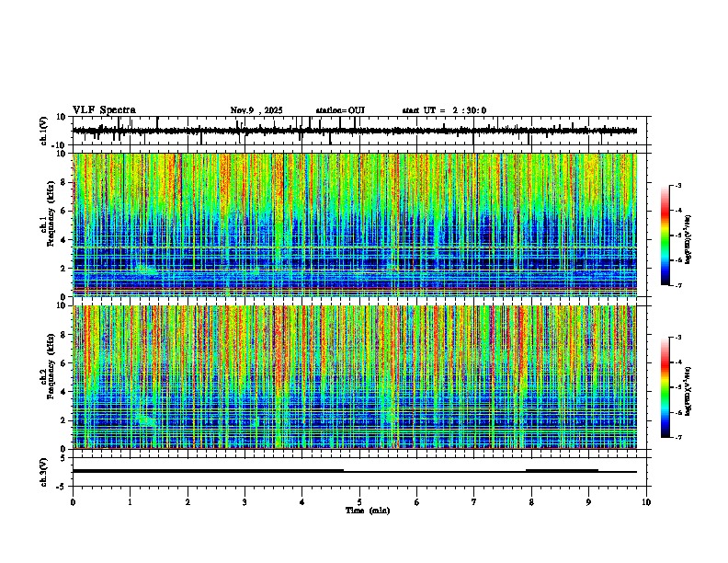The width and height of the screenshot is (728, 563).
Task: Click the "start UT = 2 :30: 0" text
Action: pyautogui.click(x=444, y=110)
